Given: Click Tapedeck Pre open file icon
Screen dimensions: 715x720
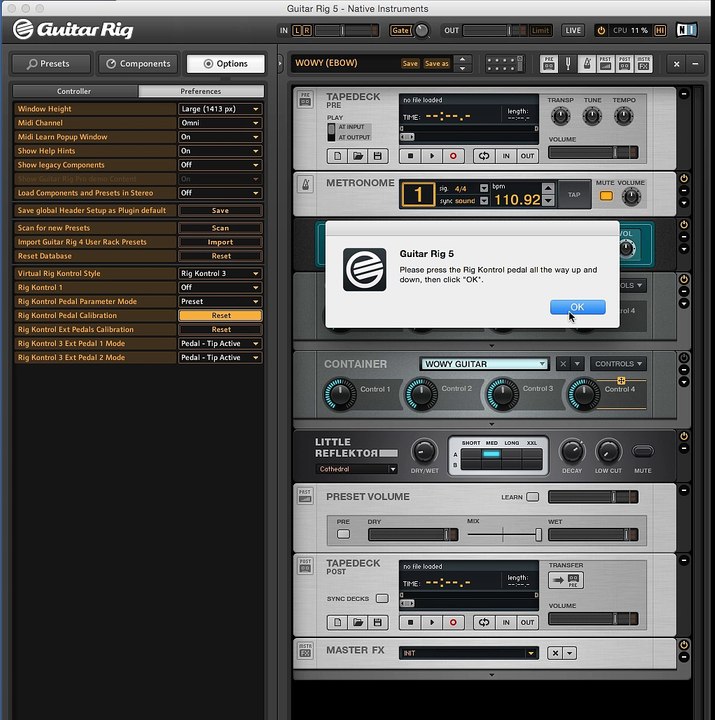Looking at the screenshot, I should (x=358, y=156).
